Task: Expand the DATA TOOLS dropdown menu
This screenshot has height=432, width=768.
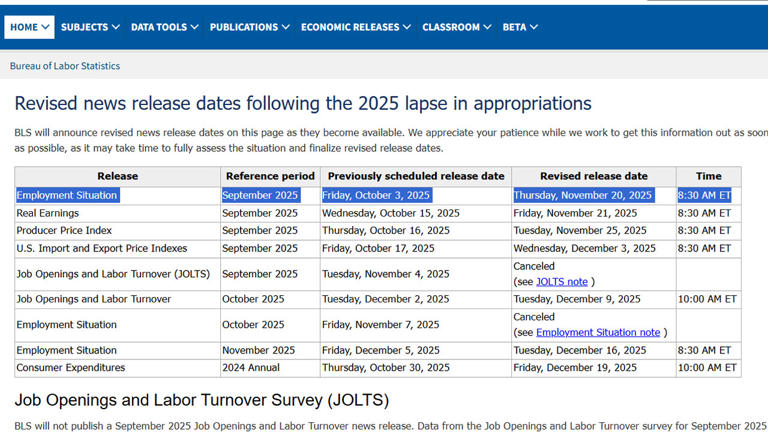Action: tap(165, 27)
